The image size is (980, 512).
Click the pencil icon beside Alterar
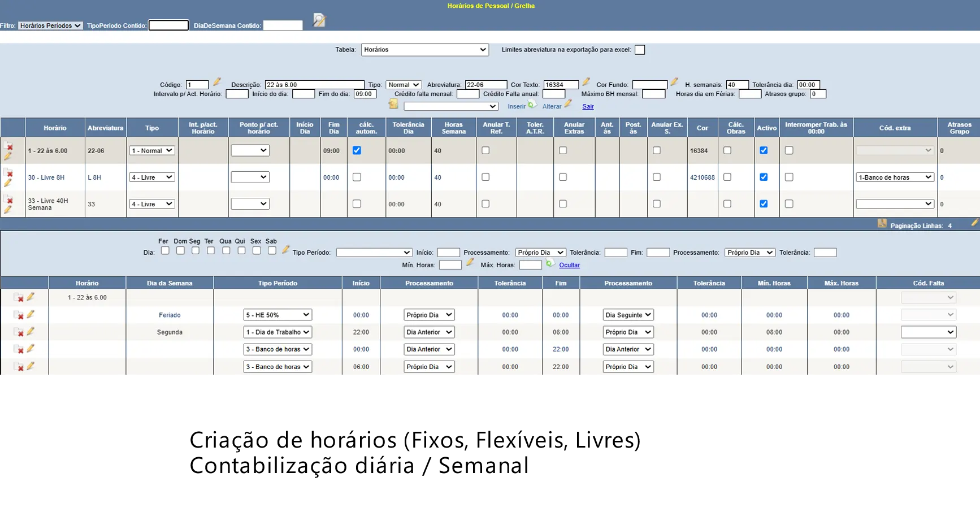point(568,103)
